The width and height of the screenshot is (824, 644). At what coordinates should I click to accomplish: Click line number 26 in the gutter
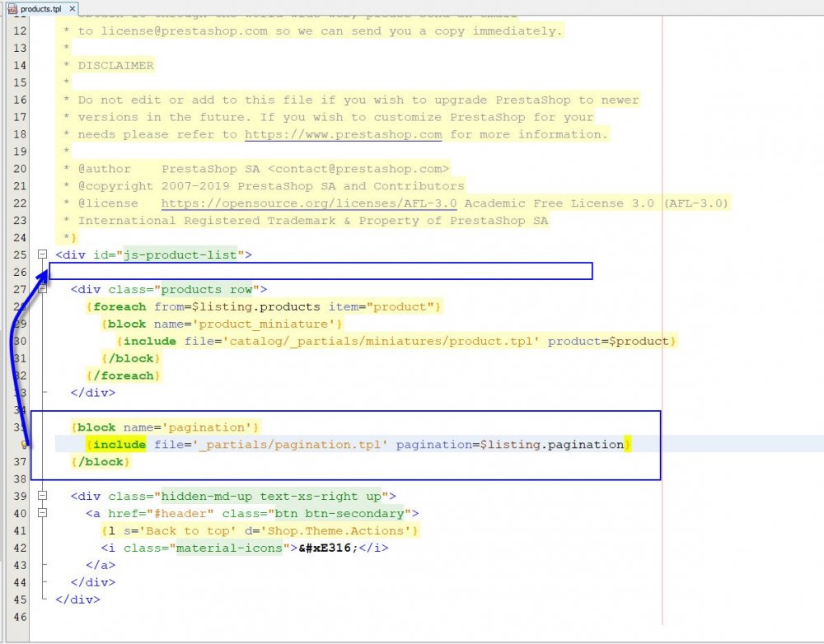point(20,272)
